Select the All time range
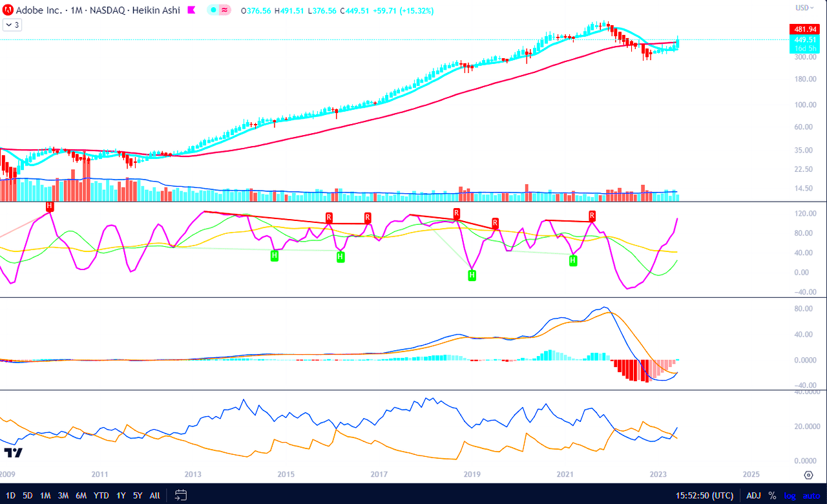 155,496
